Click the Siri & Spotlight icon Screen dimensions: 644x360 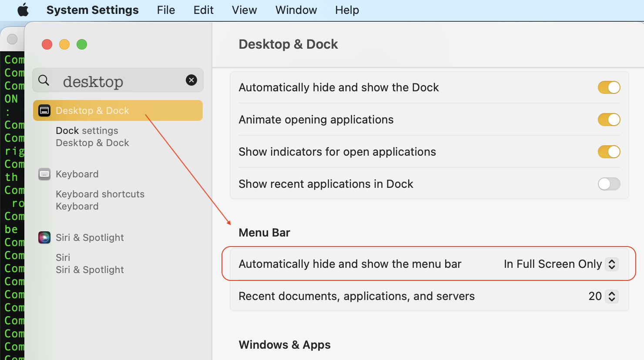pyautogui.click(x=44, y=237)
